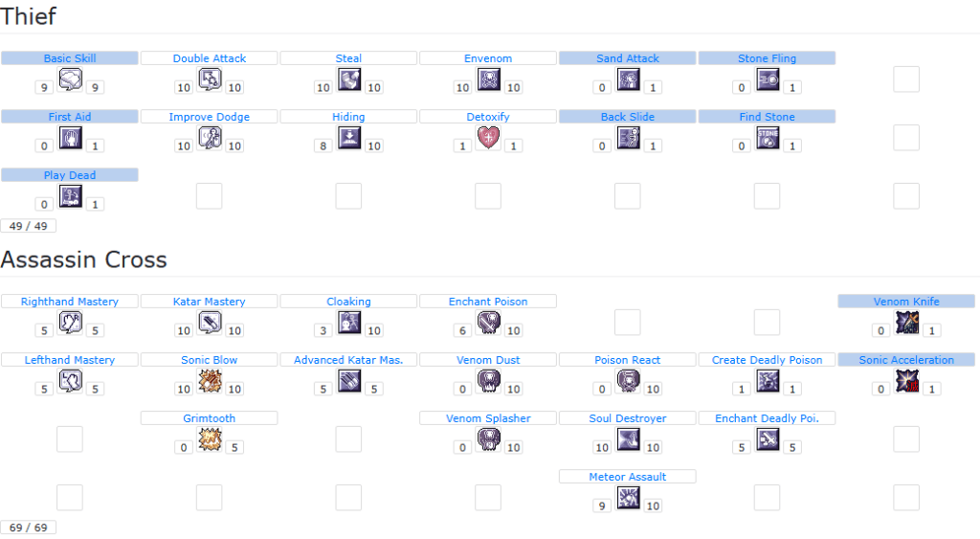The height and width of the screenshot is (539, 980).
Task: Select the Grimtooth skill icon
Action: tap(210, 439)
